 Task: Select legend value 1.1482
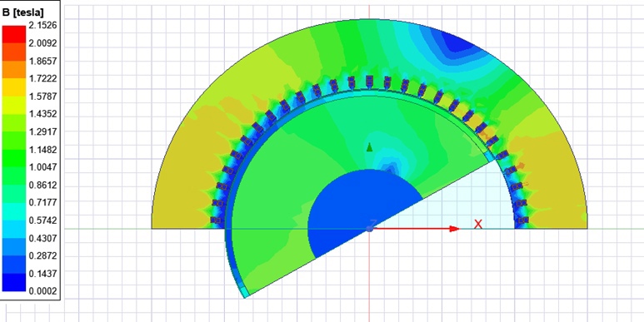coord(42,149)
